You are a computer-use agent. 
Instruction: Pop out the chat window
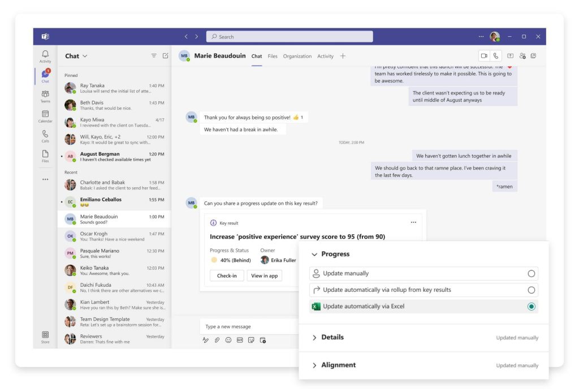pos(534,56)
